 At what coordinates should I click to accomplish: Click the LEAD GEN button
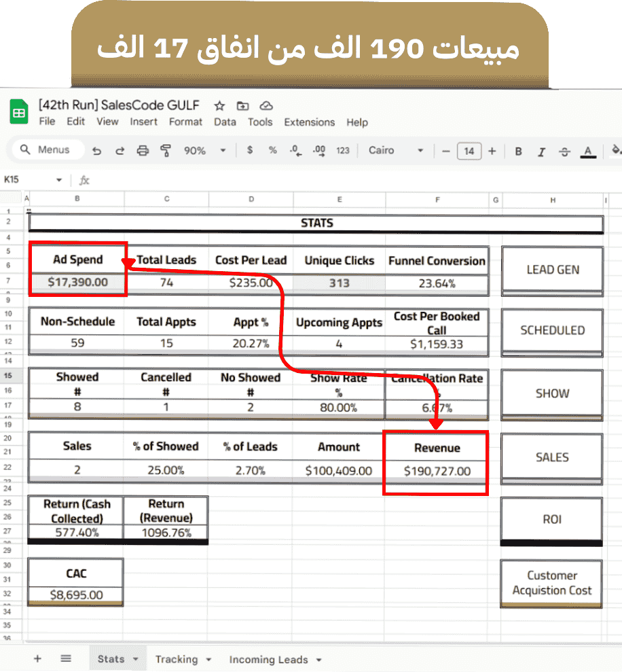pyautogui.click(x=552, y=270)
